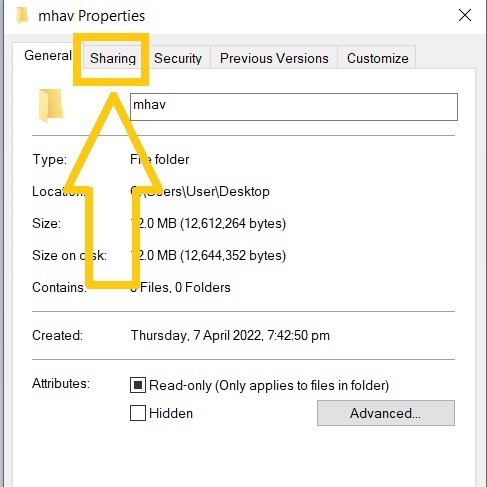Click the folder name field containing mhav
Image resolution: width=487 pixels, height=487 pixels.
(294, 107)
